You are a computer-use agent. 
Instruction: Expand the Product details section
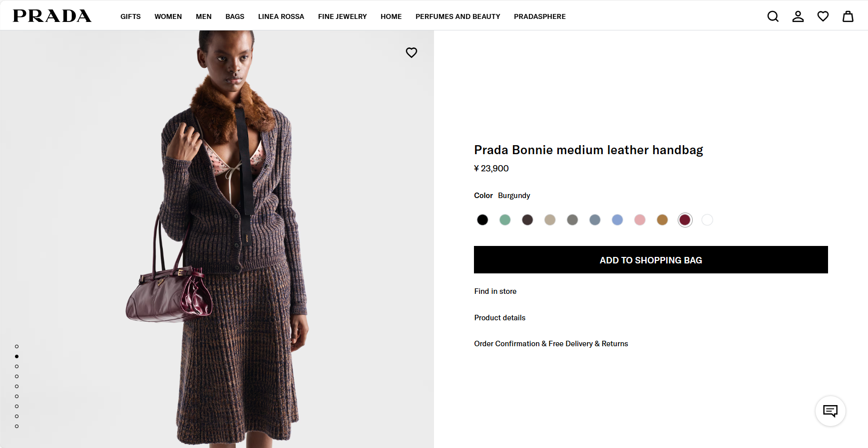(x=499, y=318)
